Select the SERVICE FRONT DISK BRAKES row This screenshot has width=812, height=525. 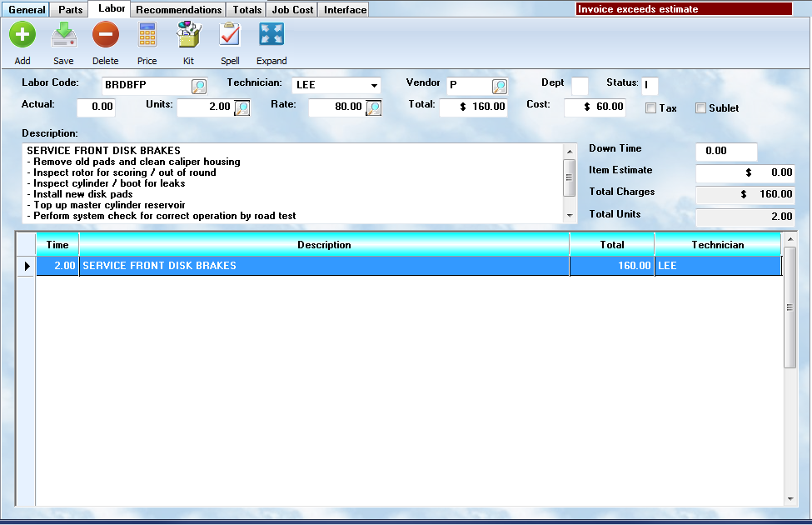click(325, 266)
